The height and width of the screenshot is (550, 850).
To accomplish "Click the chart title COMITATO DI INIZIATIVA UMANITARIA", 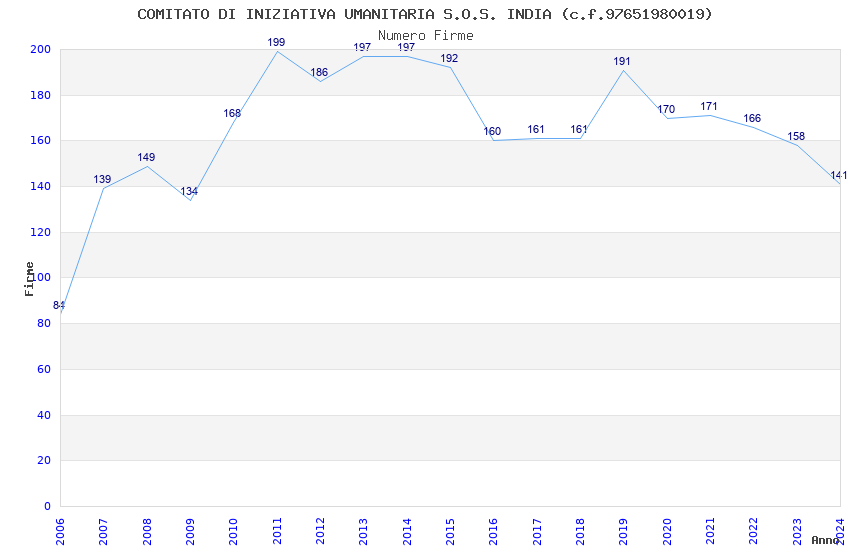I will (x=425, y=14).
